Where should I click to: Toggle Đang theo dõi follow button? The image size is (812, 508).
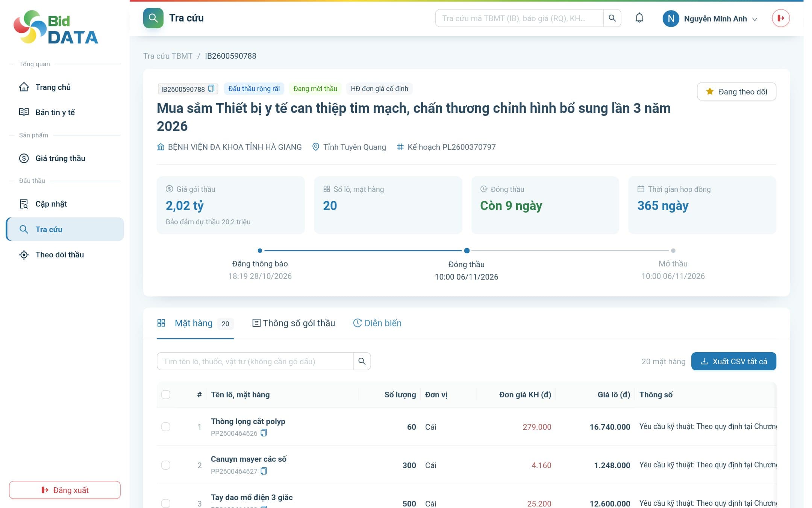tap(736, 91)
